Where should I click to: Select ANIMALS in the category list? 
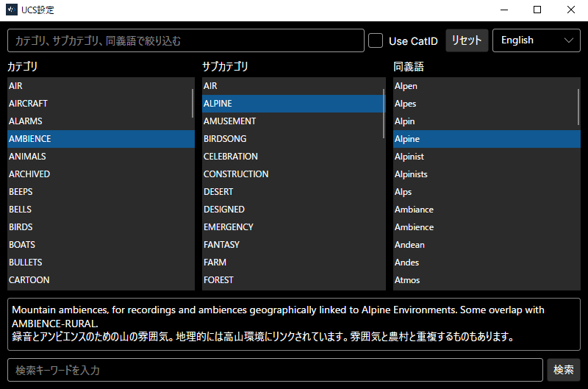27,157
